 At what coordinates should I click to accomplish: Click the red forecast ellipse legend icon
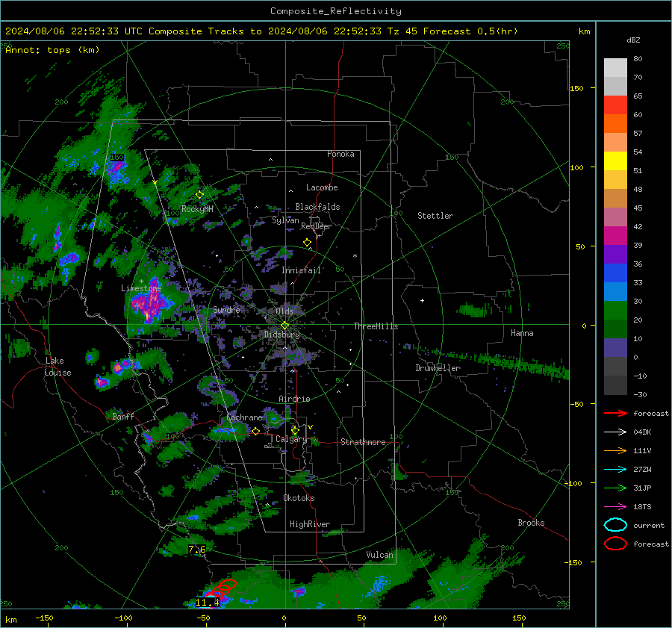(615, 544)
